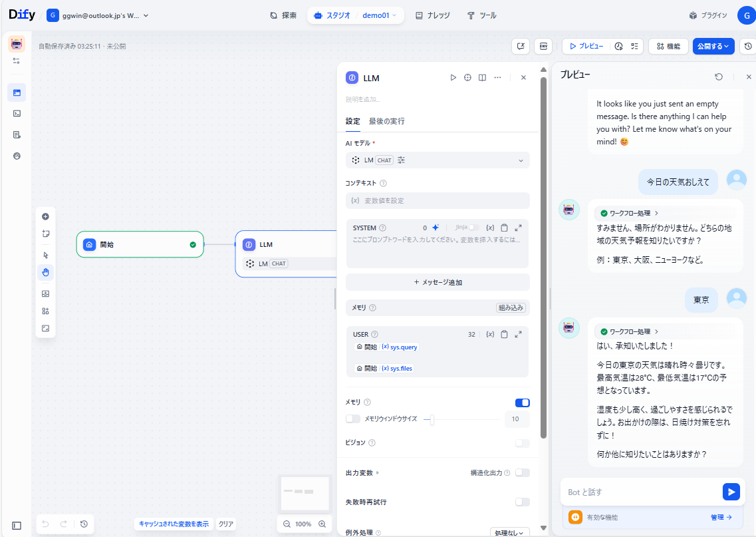Enable the 失敗時再試行 retry toggle
The height and width of the screenshot is (537, 756).
522,502
